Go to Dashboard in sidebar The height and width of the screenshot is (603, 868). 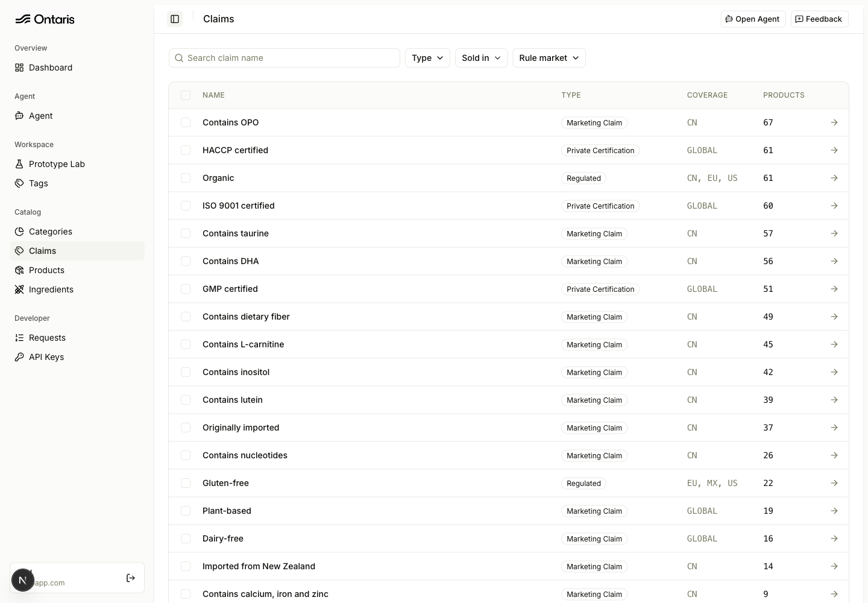77,68
